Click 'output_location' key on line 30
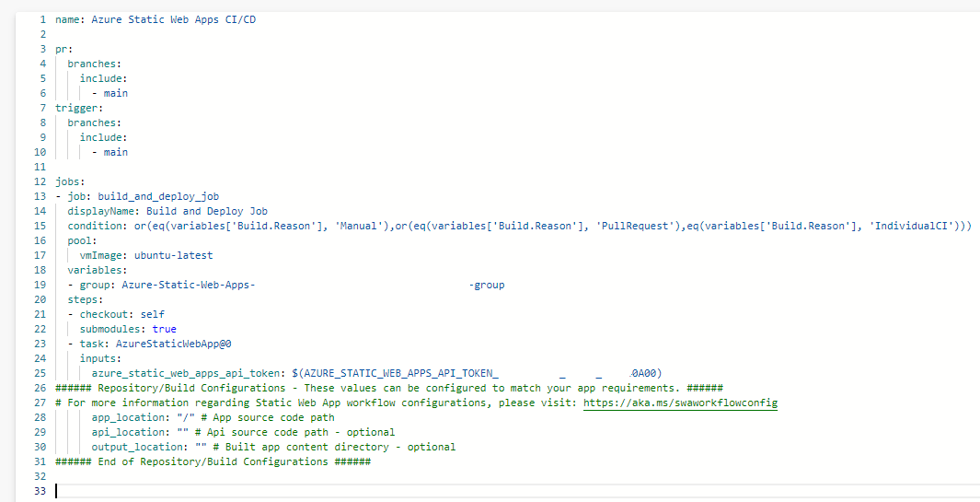This screenshot has width=980, height=502. (x=137, y=447)
